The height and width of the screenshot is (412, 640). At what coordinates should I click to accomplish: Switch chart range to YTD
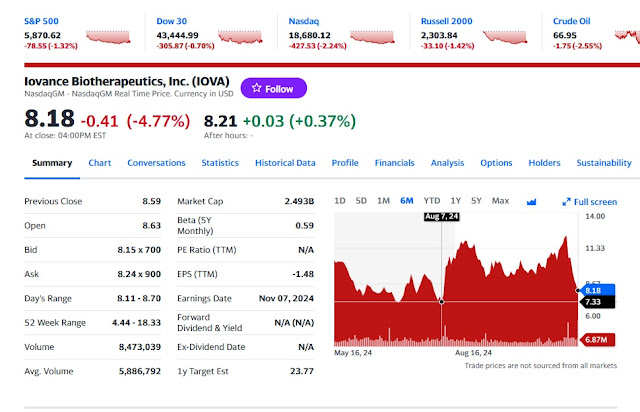(432, 201)
